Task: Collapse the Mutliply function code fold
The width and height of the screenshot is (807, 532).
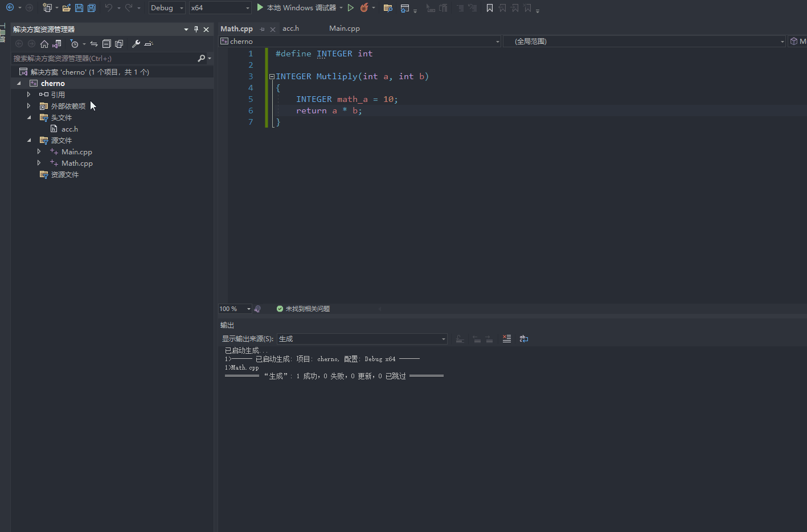Action: click(x=272, y=76)
